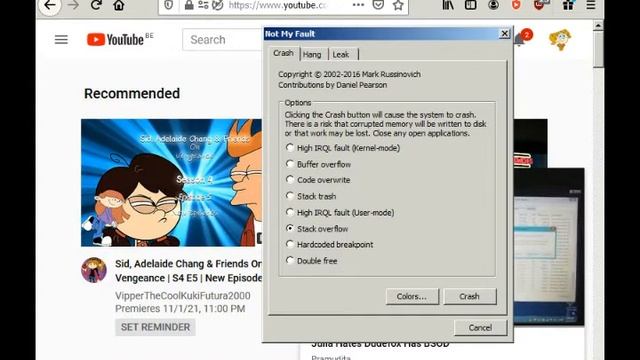Open the site permissions icon in address bar
Image resolution: width=640 pixels, height=360 pixels.
(203, 5)
